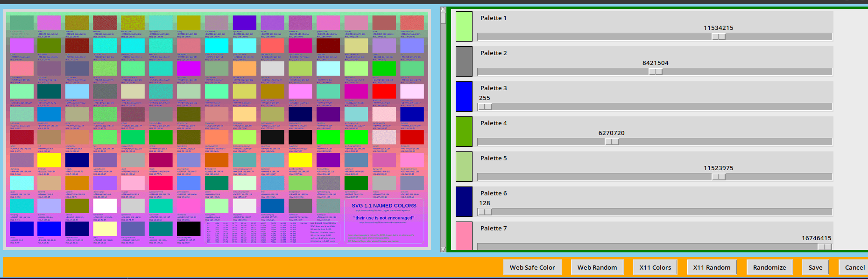Viewport: 868px width, 279px height.
Task: Cancel the palette editing
Action: pyautogui.click(x=854, y=267)
